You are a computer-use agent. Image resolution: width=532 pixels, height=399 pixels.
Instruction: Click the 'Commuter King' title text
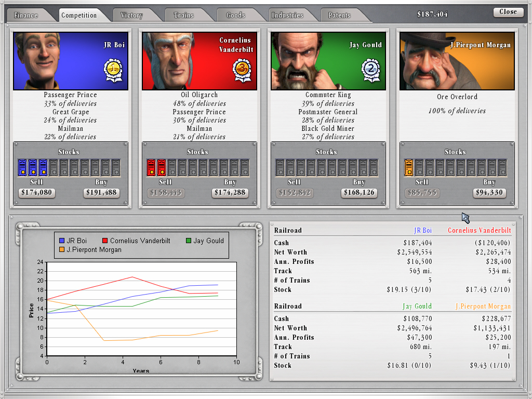(328, 95)
